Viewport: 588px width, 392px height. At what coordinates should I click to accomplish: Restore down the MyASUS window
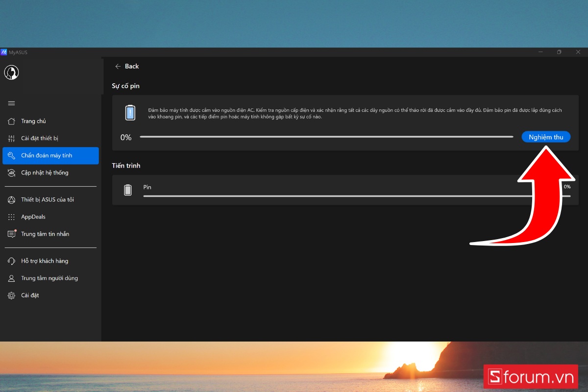point(559,52)
